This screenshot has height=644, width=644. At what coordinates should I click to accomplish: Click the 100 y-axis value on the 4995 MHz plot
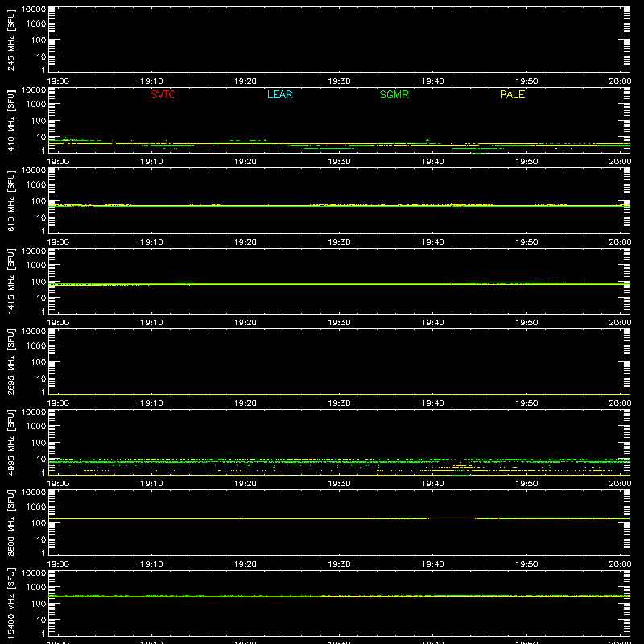pyautogui.click(x=39, y=443)
